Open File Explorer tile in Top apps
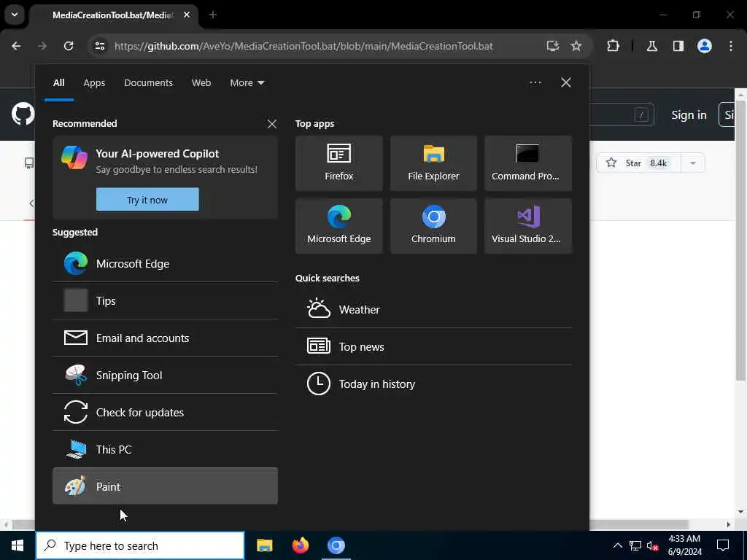Image resolution: width=747 pixels, height=560 pixels. click(433, 163)
